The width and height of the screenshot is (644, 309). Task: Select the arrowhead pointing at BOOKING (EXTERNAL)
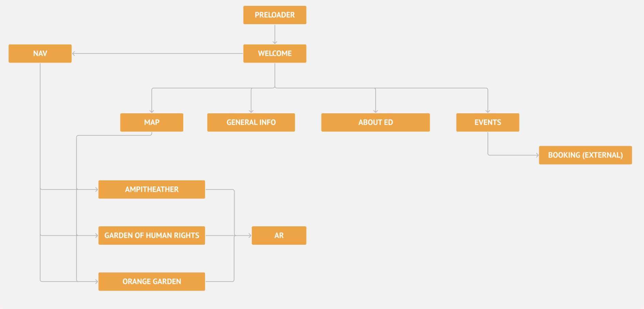[x=537, y=155]
